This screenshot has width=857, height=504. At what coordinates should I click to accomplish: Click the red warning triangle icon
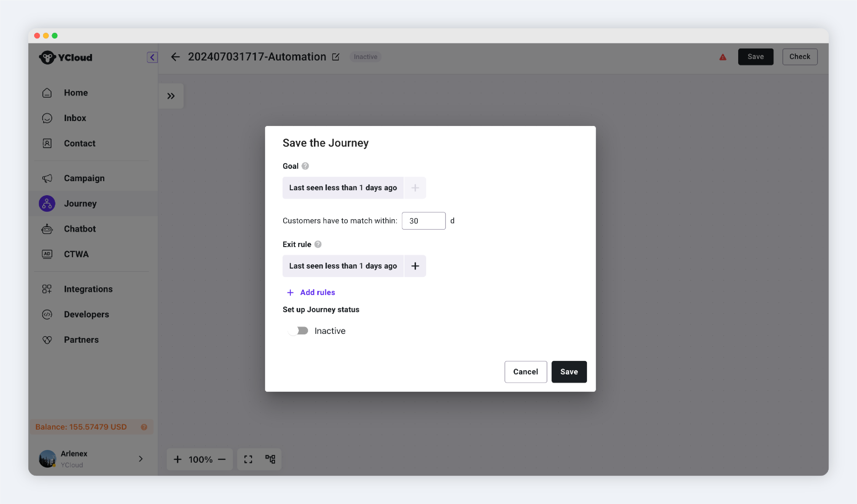click(723, 57)
